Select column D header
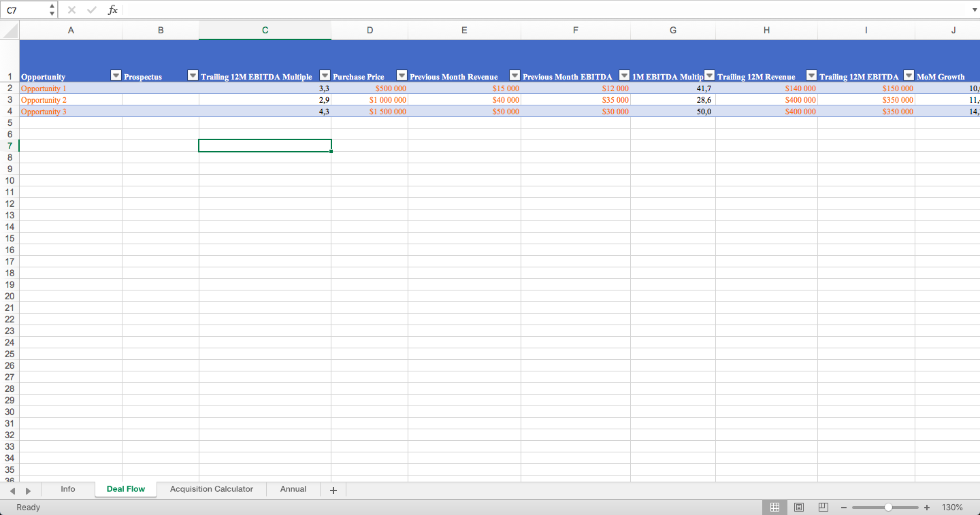Screen dimensions: 980x515 370,30
